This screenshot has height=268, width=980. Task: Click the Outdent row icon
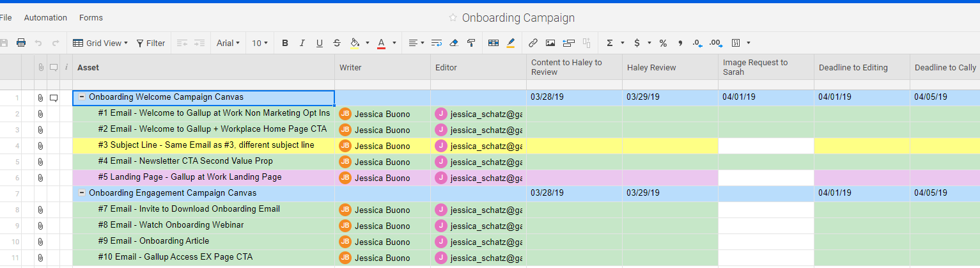tap(182, 43)
